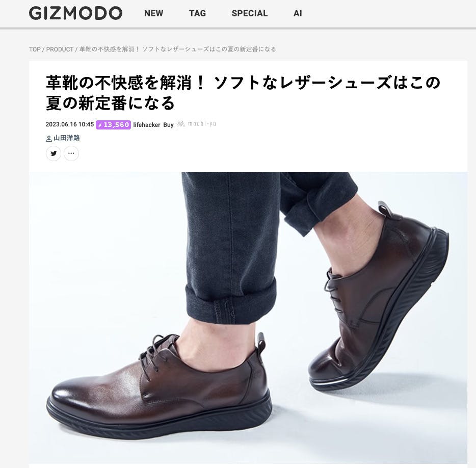The width and height of the screenshot is (476, 468).
Task: Go to PRODUCT breadcrumb link
Action: click(60, 49)
